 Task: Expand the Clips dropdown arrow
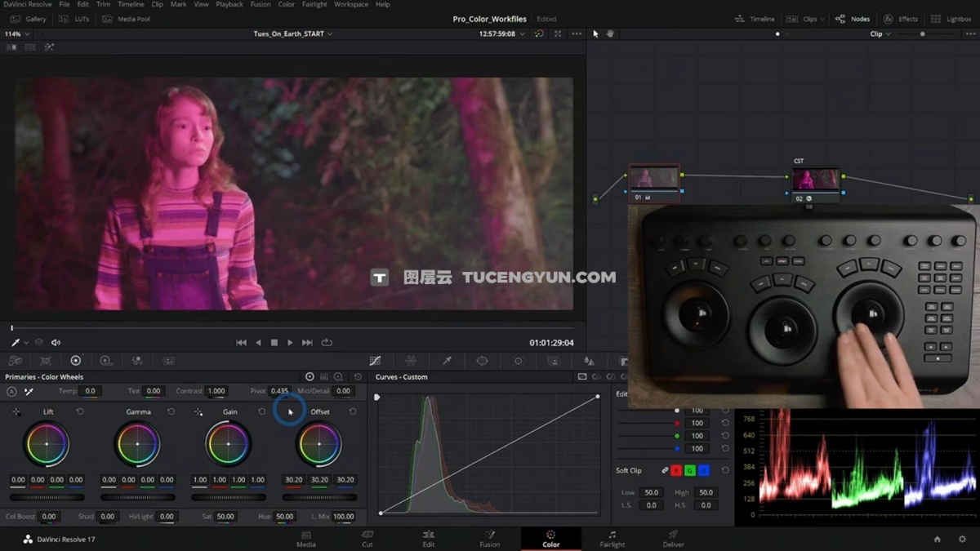tap(822, 19)
